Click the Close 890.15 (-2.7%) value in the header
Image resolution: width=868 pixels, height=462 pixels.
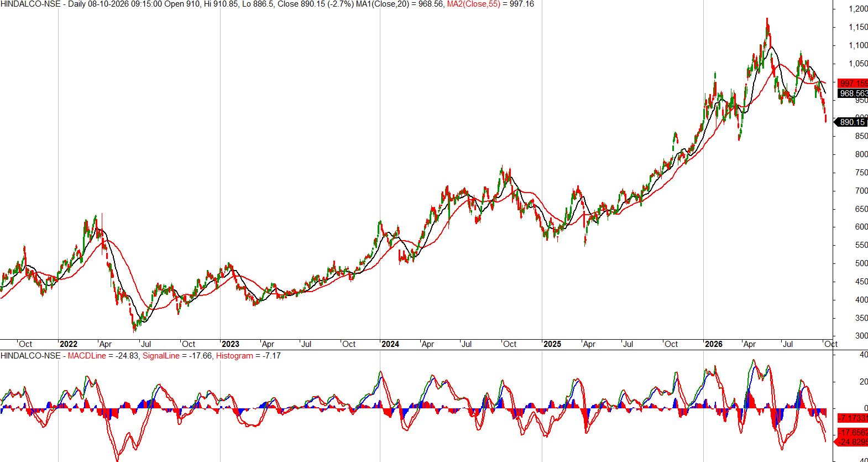[x=315, y=4]
